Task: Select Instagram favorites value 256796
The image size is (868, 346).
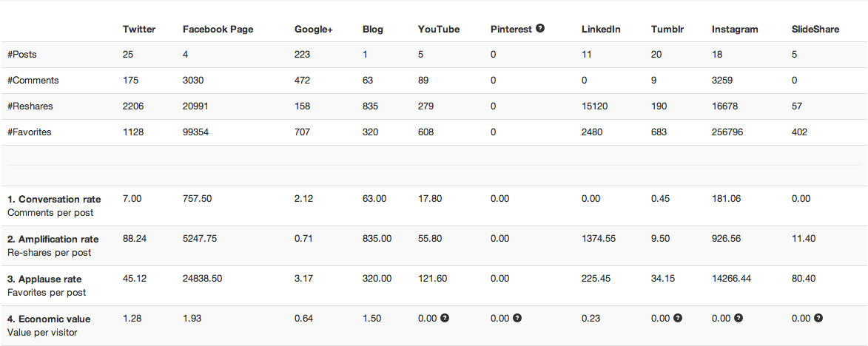Action: pyautogui.click(x=727, y=132)
